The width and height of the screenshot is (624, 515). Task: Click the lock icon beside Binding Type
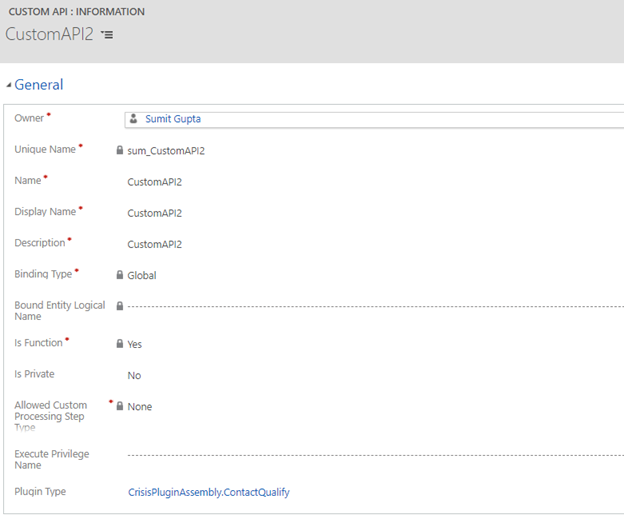(120, 274)
